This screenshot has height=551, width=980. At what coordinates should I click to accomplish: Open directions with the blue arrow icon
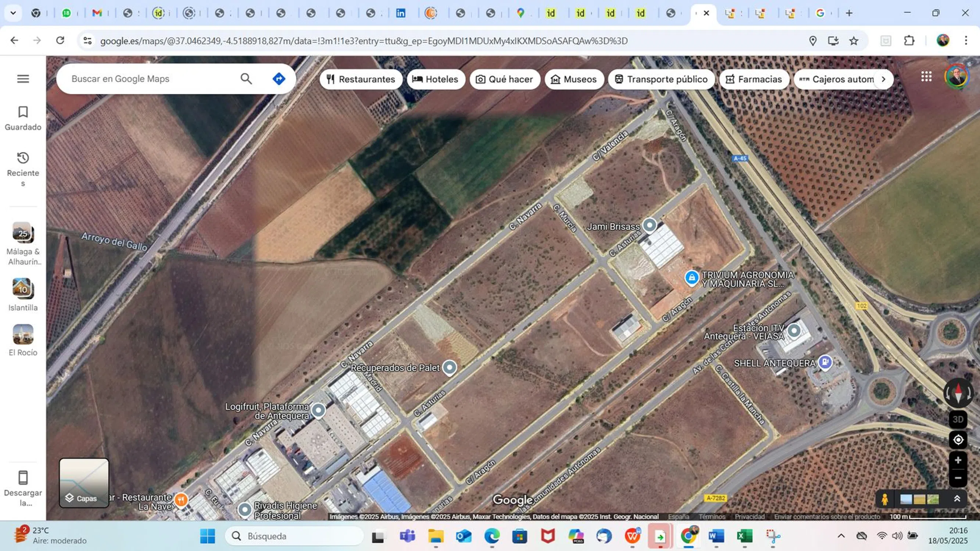(279, 79)
